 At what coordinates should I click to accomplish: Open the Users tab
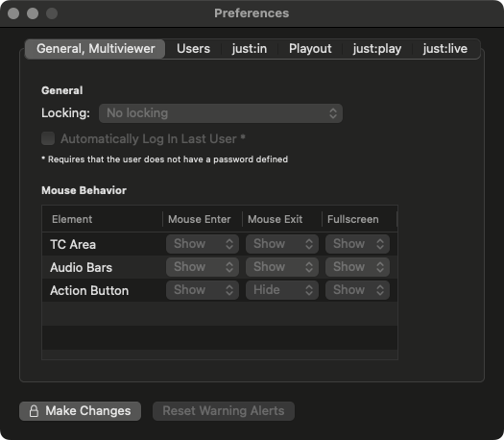(193, 49)
